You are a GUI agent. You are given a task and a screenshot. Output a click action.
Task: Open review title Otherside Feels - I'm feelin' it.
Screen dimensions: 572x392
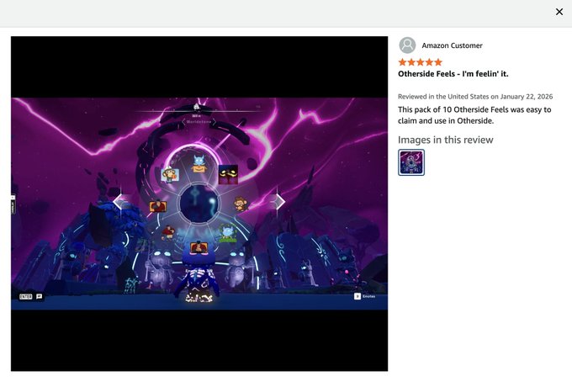coord(453,74)
